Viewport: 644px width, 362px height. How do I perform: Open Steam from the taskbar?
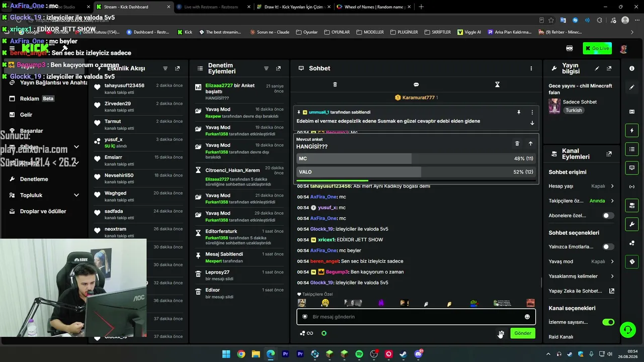coord(403,354)
